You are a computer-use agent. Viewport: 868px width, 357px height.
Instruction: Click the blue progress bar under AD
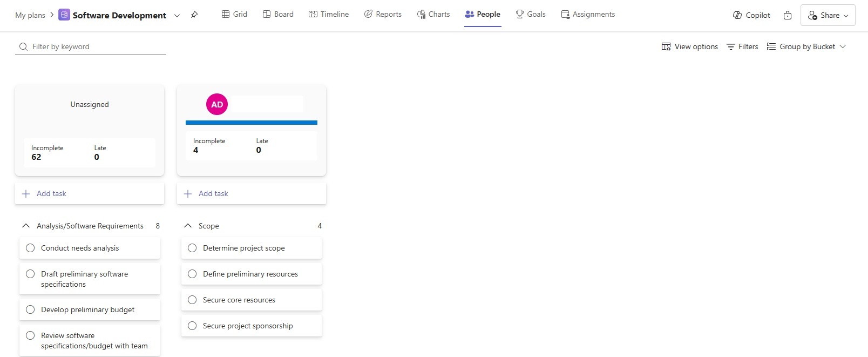pyautogui.click(x=252, y=123)
